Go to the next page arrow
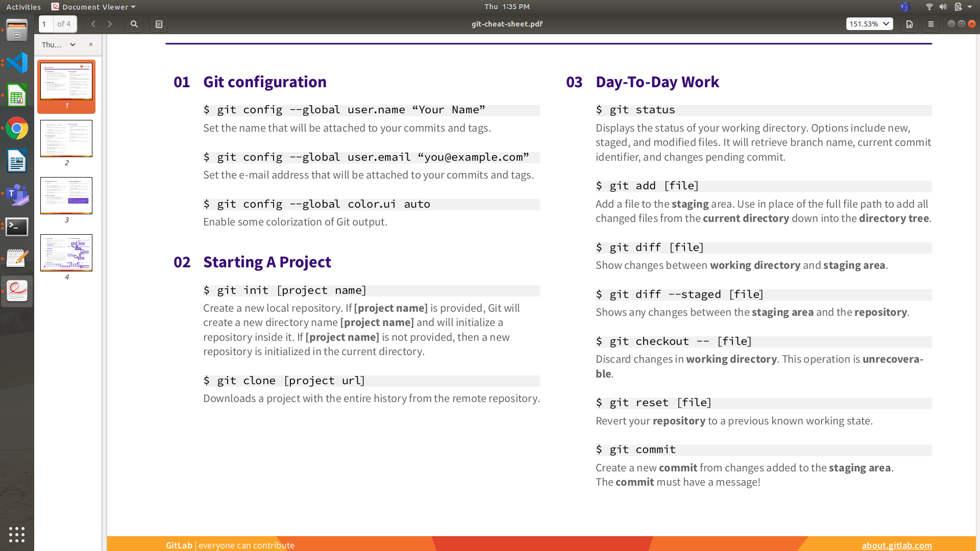Viewport: 980px width, 551px height. point(109,24)
